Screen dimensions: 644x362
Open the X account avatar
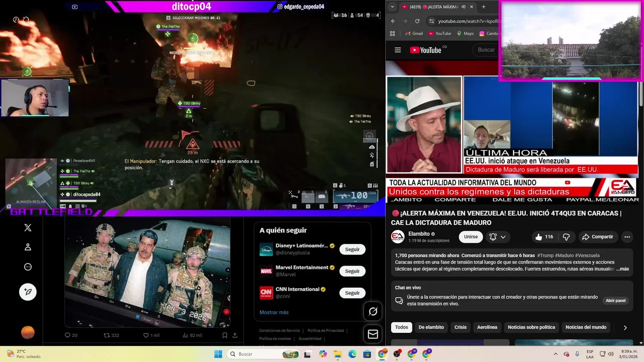[28, 332]
